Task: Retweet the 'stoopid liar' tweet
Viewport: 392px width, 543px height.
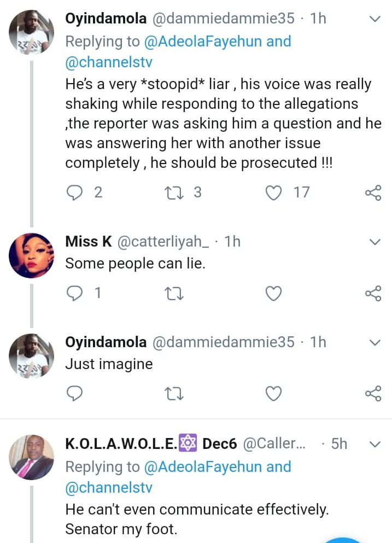Action: tap(174, 192)
